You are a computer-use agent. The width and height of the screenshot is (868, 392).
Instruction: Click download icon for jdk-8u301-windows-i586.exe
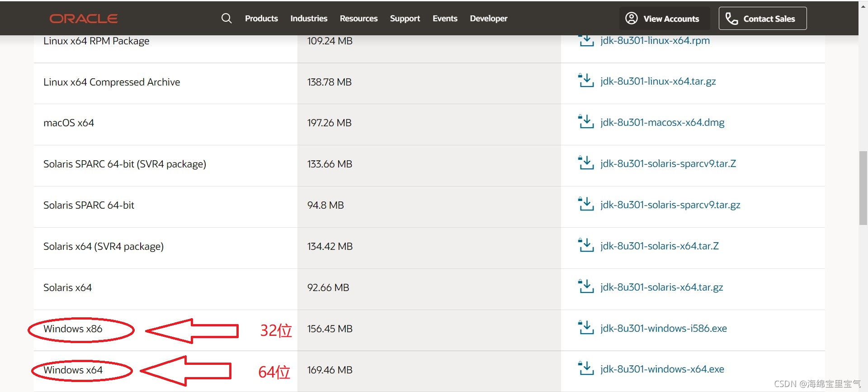coord(586,328)
